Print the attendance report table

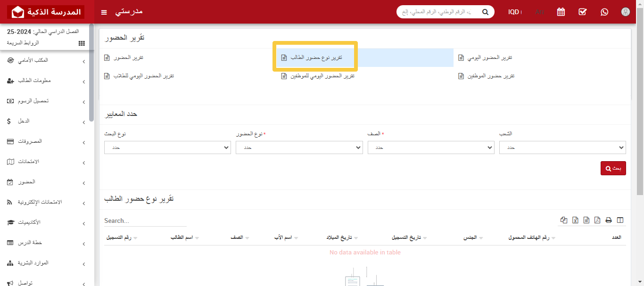(x=609, y=220)
